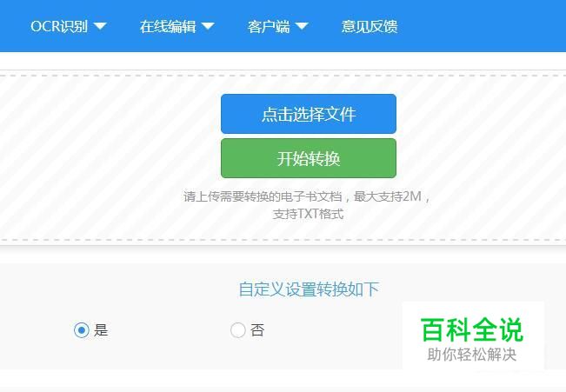Expand the arrow beside 在线编辑
Viewport: 566px width, 392px height.
tap(208, 26)
